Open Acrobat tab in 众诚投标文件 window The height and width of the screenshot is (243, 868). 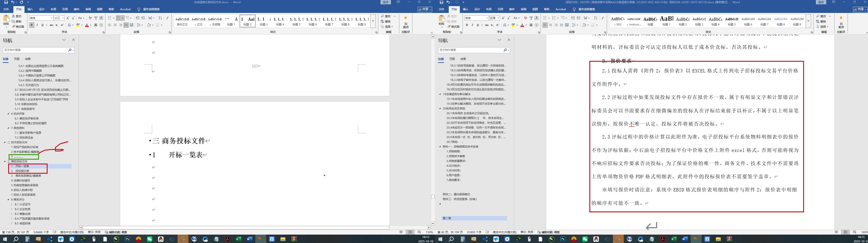pos(125,10)
